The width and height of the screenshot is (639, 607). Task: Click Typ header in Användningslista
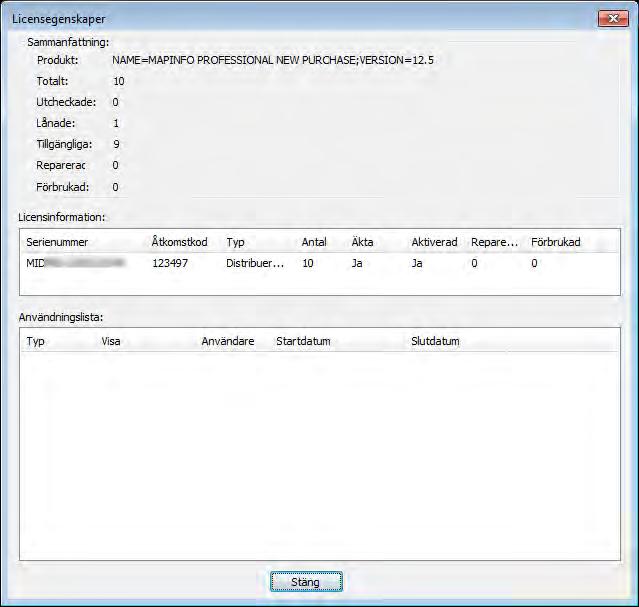coord(35,341)
